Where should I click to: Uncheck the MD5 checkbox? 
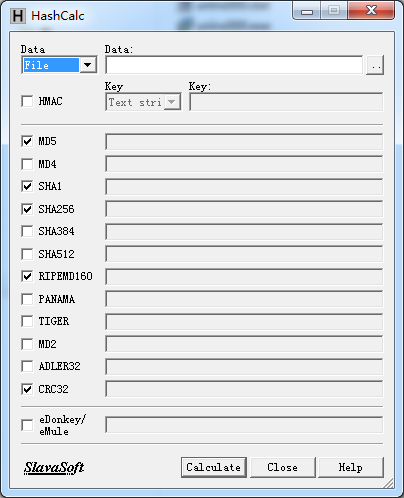tap(27, 141)
